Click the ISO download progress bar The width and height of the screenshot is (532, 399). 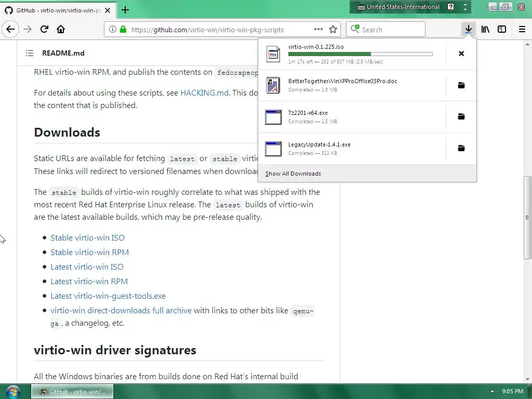pyautogui.click(x=361, y=54)
